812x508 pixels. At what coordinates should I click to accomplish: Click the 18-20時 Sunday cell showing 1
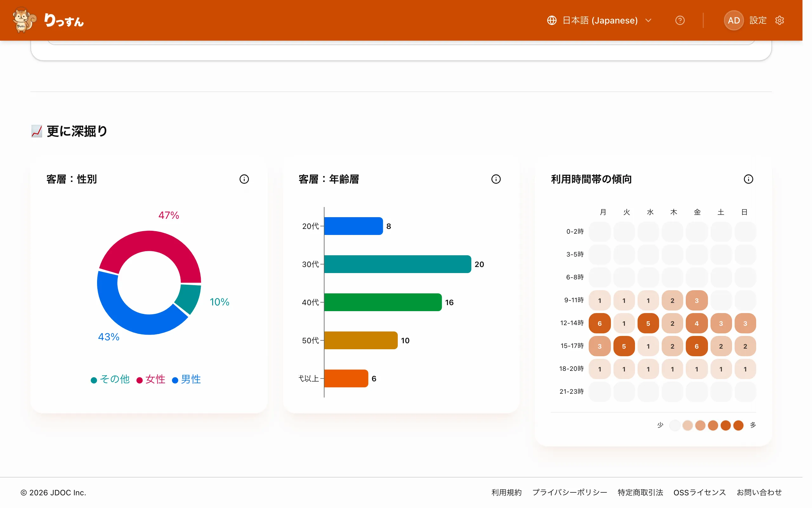[745, 369]
